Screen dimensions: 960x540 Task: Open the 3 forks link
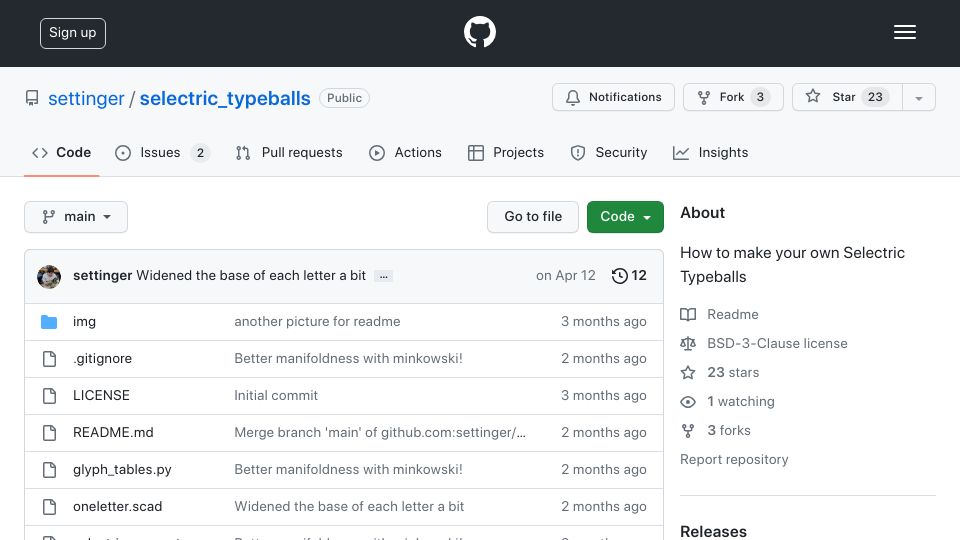[x=716, y=430]
